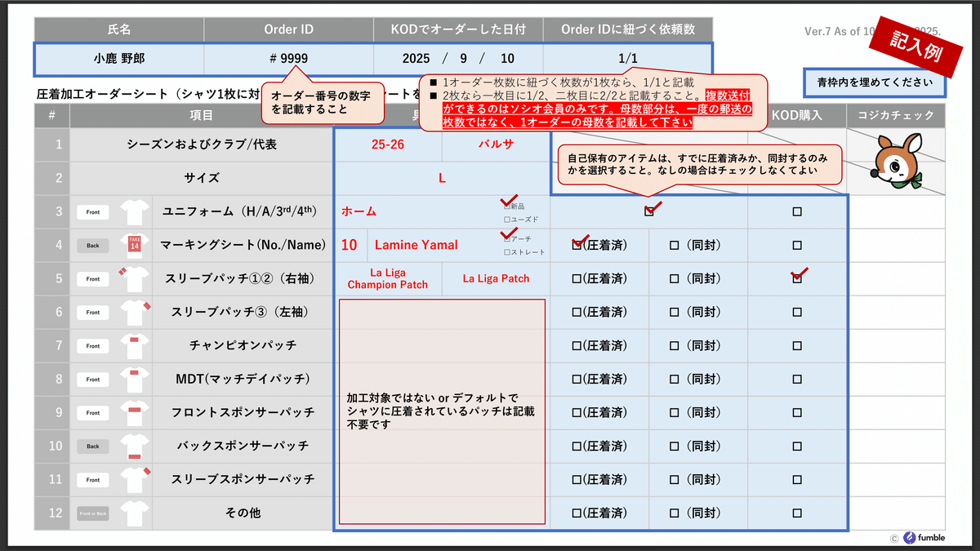Check the ユーズド checkbox

[x=507, y=220]
